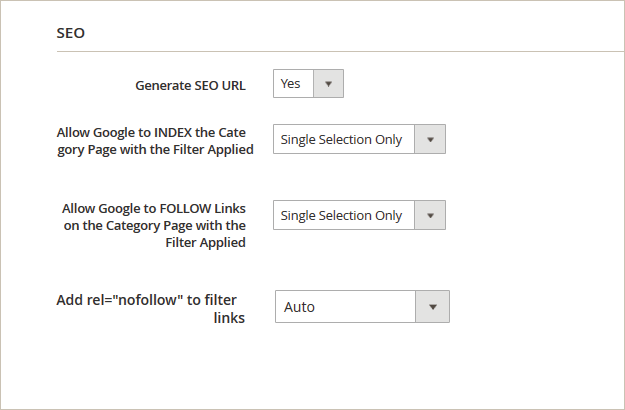Click the arrow beside the Yes value
The image size is (625, 410).
pyautogui.click(x=328, y=84)
